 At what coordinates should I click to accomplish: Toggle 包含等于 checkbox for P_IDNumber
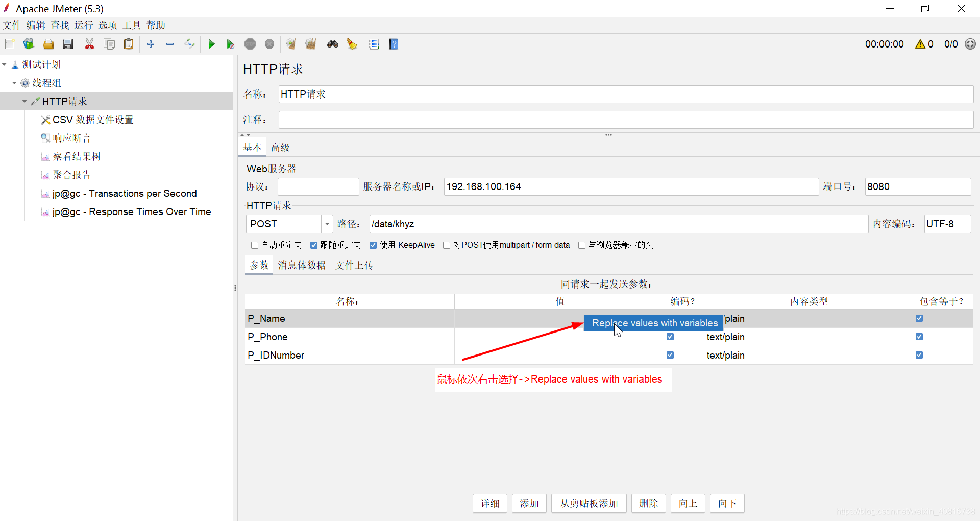coord(919,355)
